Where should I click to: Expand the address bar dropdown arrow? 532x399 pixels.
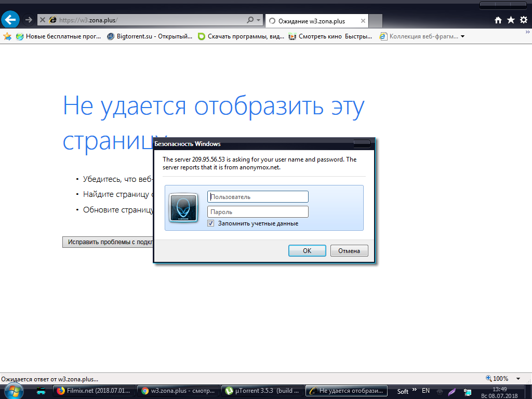[259, 20]
